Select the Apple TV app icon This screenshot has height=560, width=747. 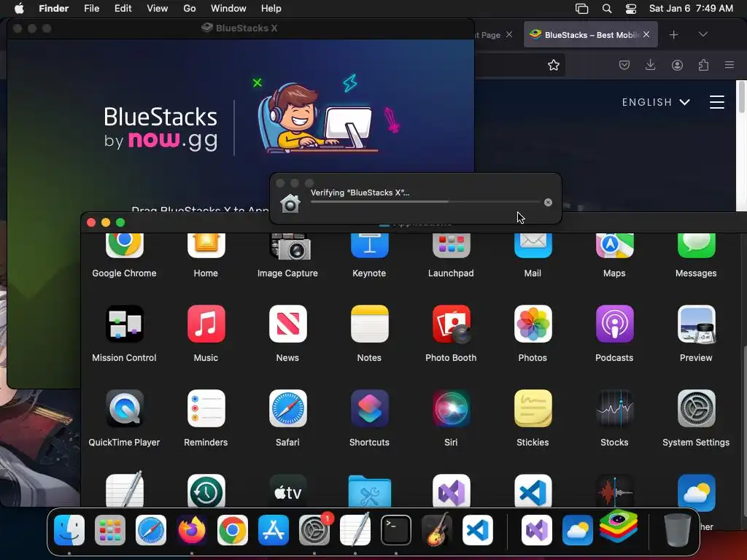[x=287, y=491]
